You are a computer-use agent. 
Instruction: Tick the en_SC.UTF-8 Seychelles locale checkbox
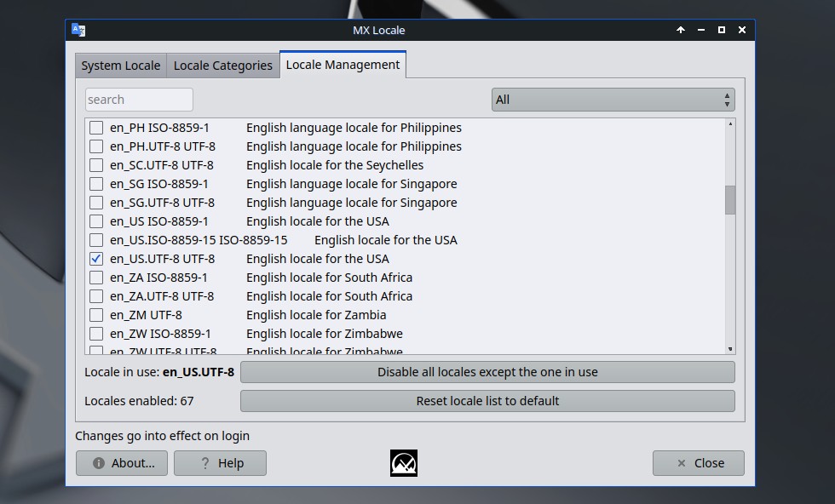point(95,165)
